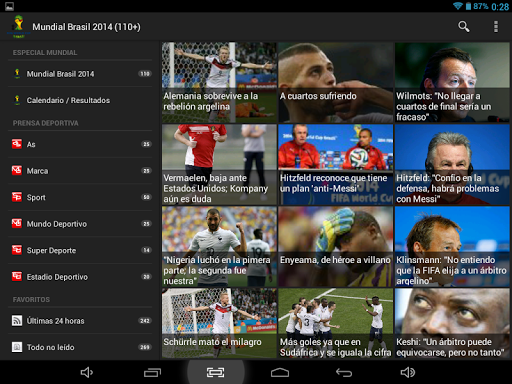The height and width of the screenshot is (384, 512).
Task: Open the Sport feed
Action: coord(80,197)
